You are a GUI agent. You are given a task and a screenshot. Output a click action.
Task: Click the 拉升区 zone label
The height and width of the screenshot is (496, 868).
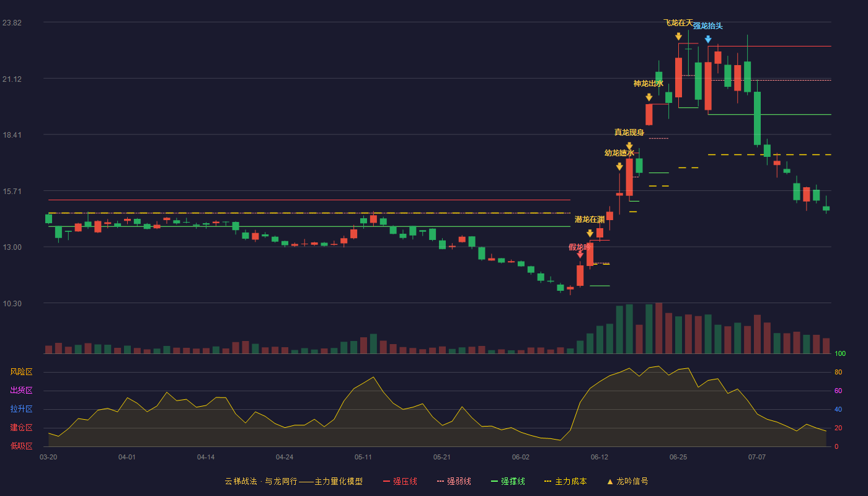pos(21,409)
